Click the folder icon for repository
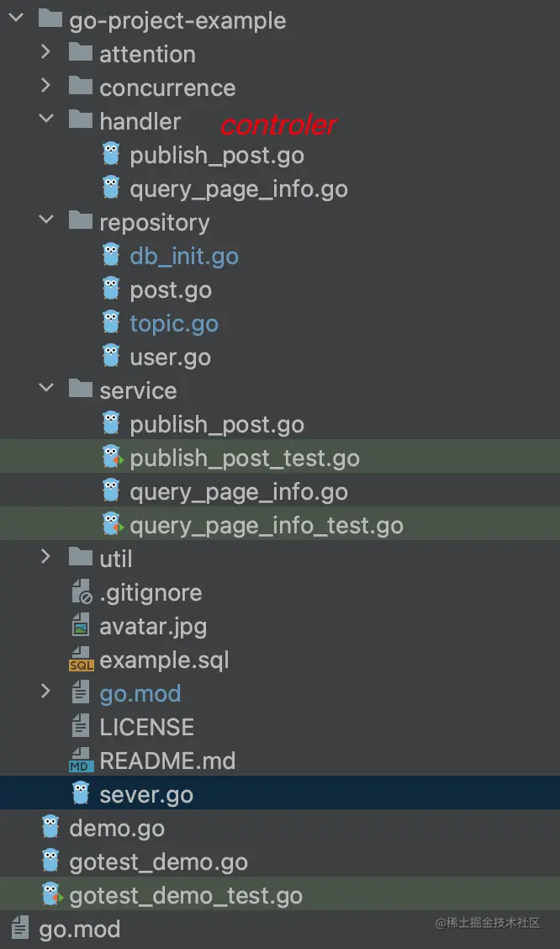This screenshot has width=560, height=949. (x=81, y=221)
